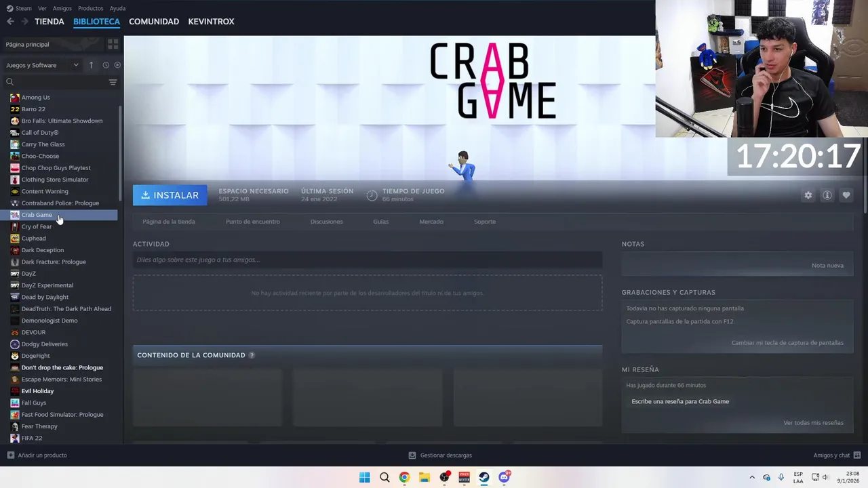Image resolution: width=868 pixels, height=488 pixels.
Task: Write a review for Crab Game
Action: pos(680,401)
